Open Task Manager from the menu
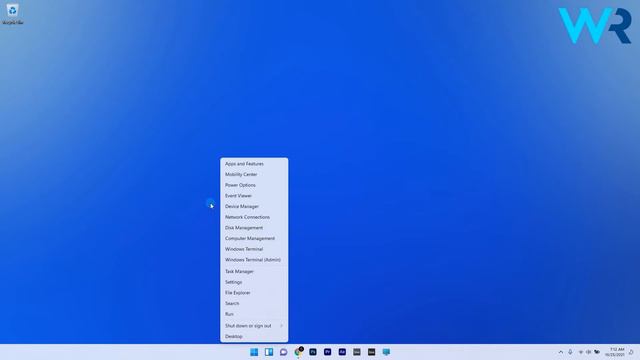640x360 pixels. coord(254,271)
